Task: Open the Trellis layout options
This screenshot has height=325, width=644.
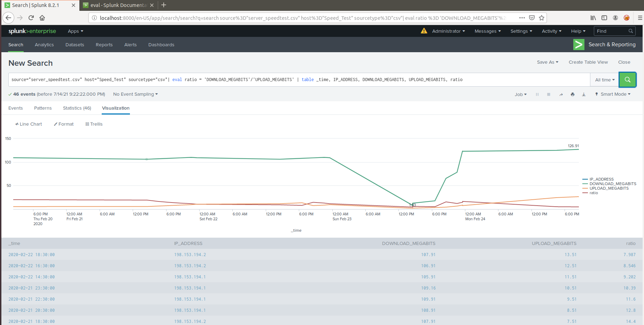Action: [94, 124]
